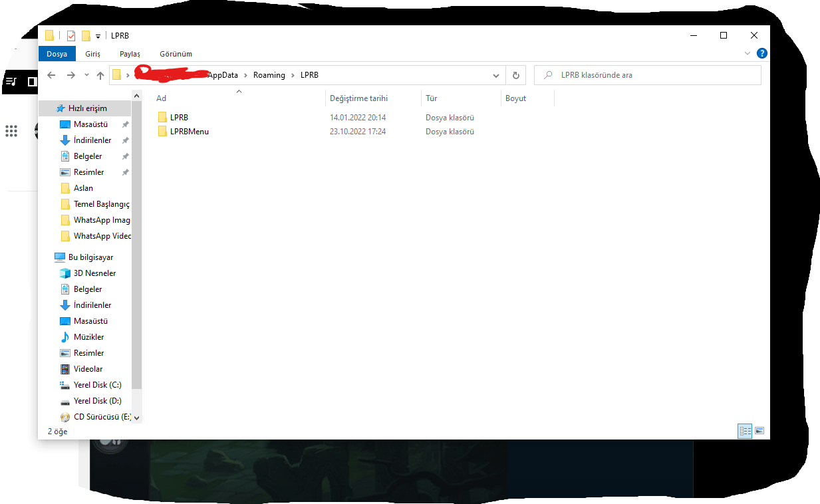The height and width of the screenshot is (504, 820).
Task: Switch to Large icons view
Action: click(759, 431)
